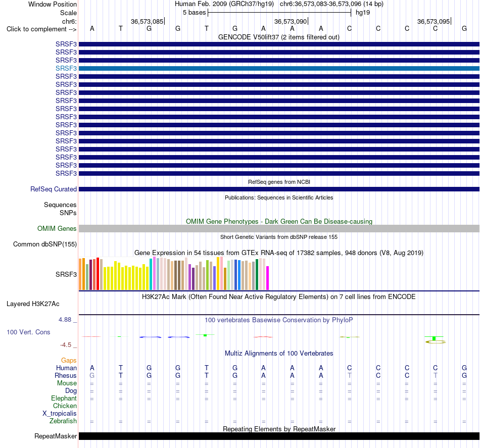Viewport: 480px width, 448px height.
Task: Click the RefSeq Curated dark blue bar
Action: [279, 189]
